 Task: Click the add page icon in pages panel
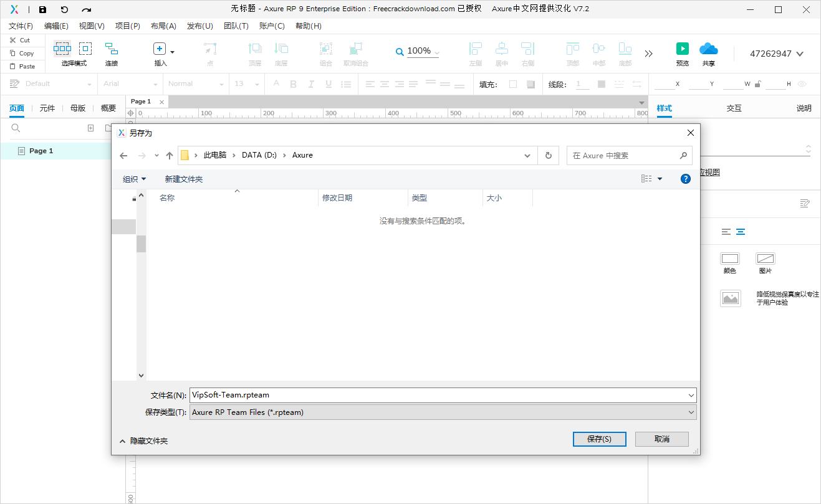coord(90,128)
